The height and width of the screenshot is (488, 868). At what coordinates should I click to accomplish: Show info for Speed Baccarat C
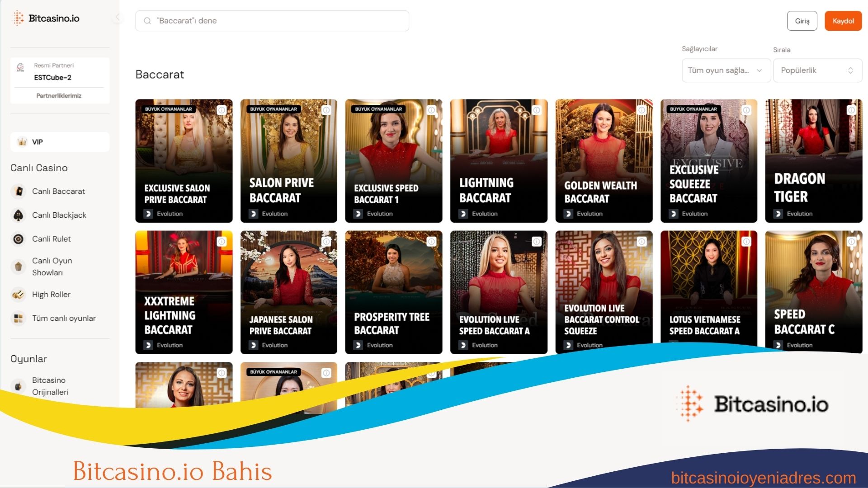(x=851, y=241)
